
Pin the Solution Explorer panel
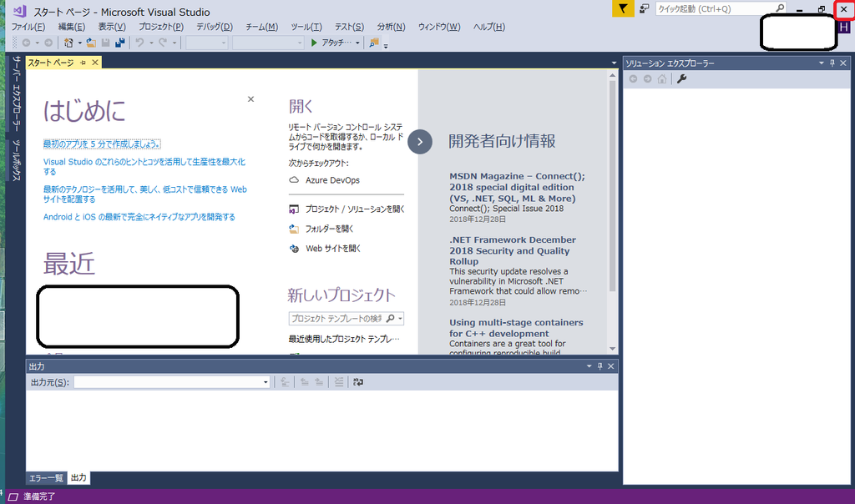[x=832, y=63]
